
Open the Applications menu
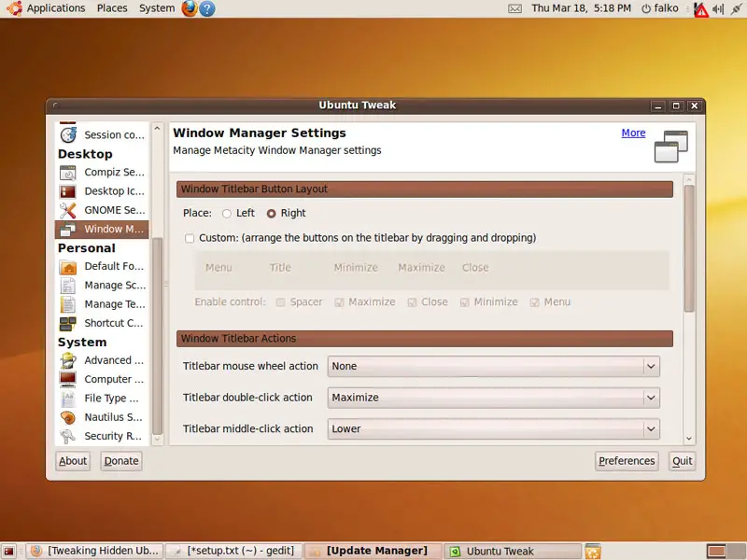56,8
